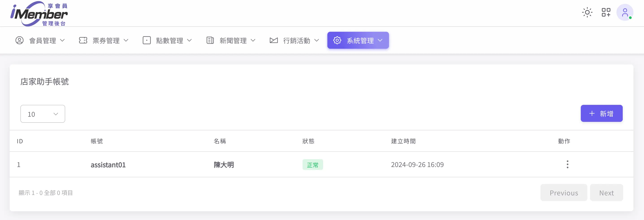The image size is (644, 220).
Task: Select the 點數管理 points icon
Action: pos(147,40)
